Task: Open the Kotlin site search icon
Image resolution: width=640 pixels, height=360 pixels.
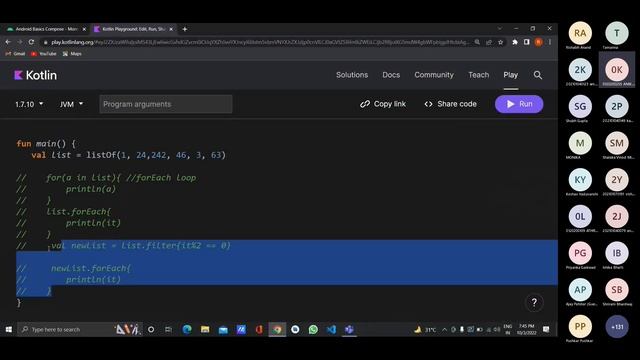Action: coord(538,75)
